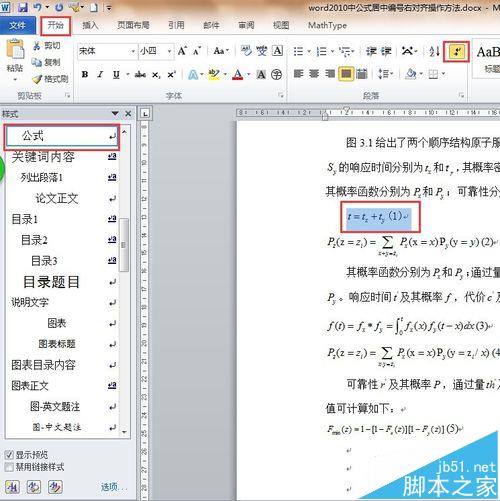The height and width of the screenshot is (501, 500).
Task: Select the justify alignment icon
Action: (346, 74)
